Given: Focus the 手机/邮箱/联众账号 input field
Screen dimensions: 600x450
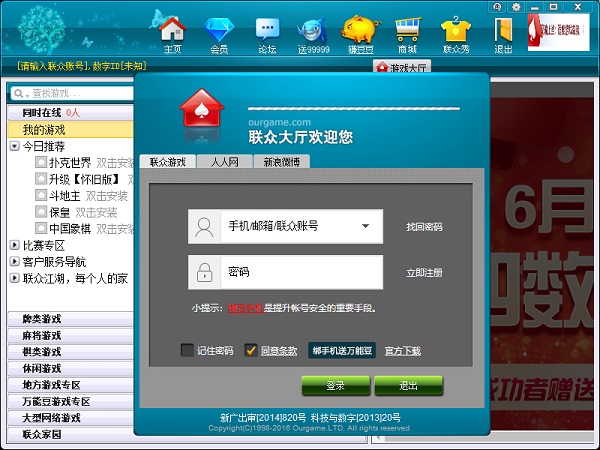Looking at the screenshot, I should (x=285, y=227).
